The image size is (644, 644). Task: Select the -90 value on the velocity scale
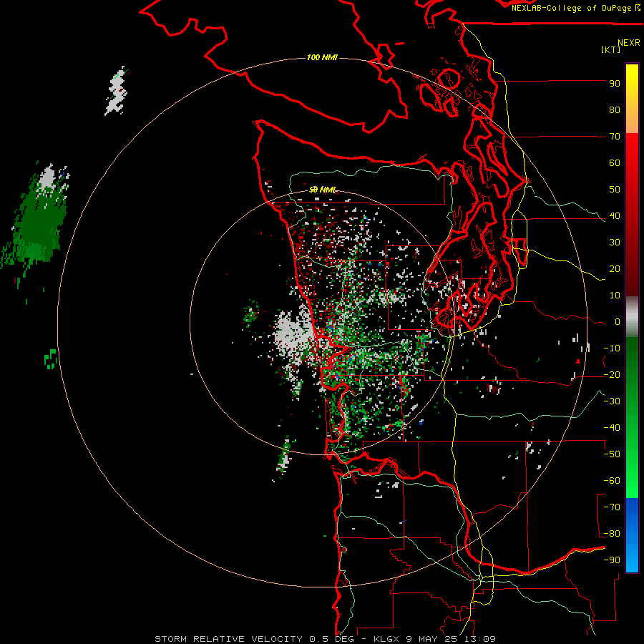612,560
